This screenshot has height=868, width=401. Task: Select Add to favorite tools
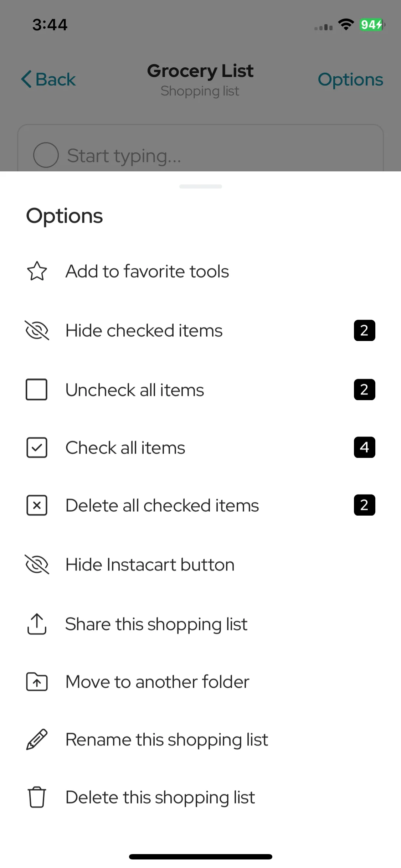pos(200,271)
